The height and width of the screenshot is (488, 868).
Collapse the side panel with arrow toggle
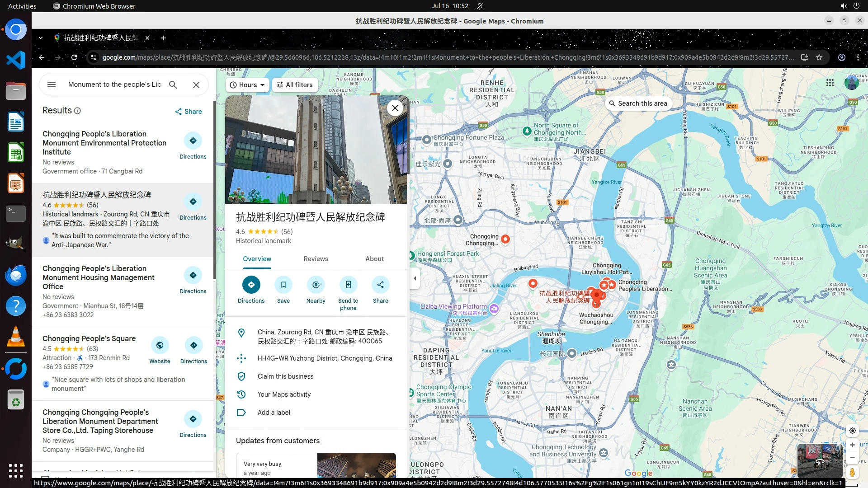pos(415,278)
